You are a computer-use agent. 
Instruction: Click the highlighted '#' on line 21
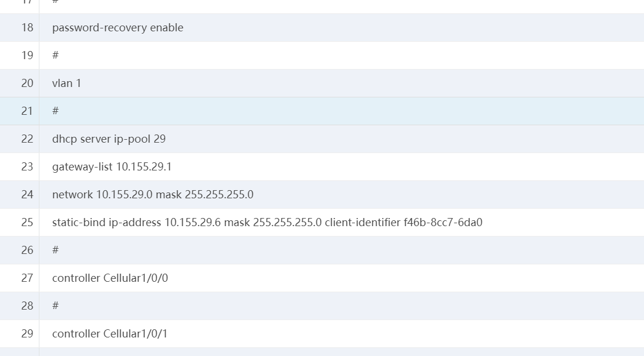click(x=56, y=111)
